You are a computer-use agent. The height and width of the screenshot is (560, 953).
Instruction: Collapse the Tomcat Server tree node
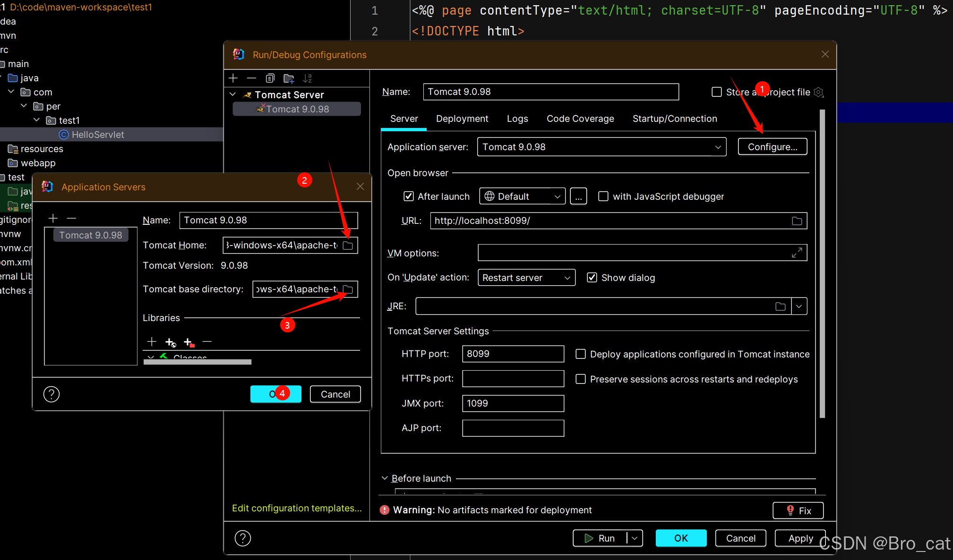click(x=233, y=94)
